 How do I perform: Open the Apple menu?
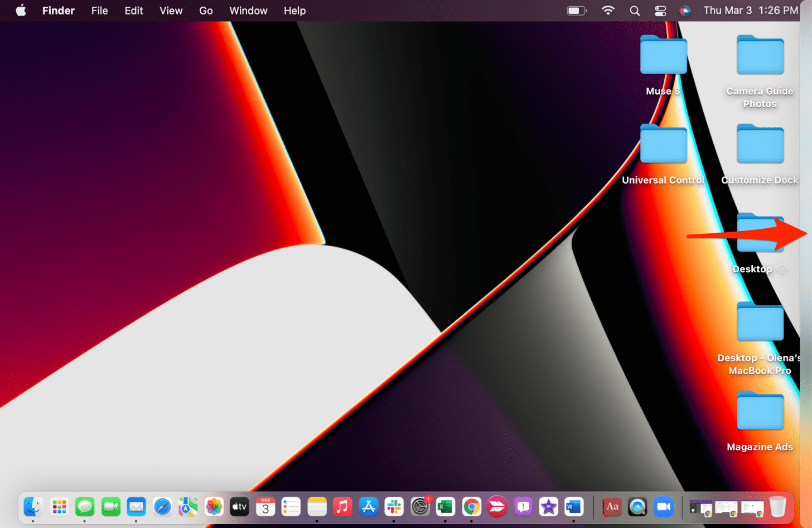21,10
